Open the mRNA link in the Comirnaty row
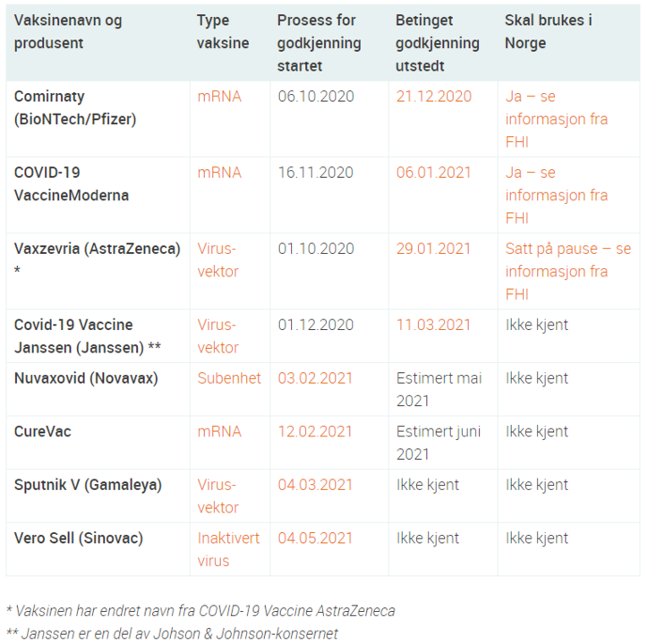 pyautogui.click(x=219, y=97)
